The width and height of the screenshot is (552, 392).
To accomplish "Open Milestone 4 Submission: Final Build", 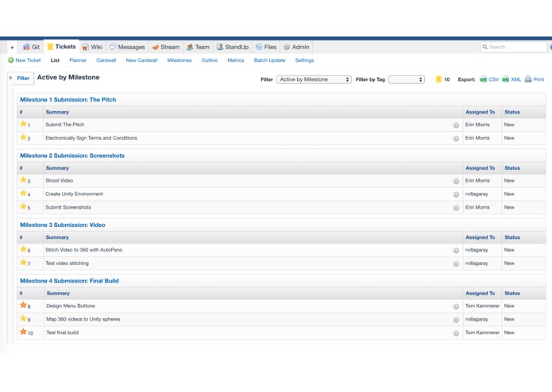I will click(x=69, y=281).
